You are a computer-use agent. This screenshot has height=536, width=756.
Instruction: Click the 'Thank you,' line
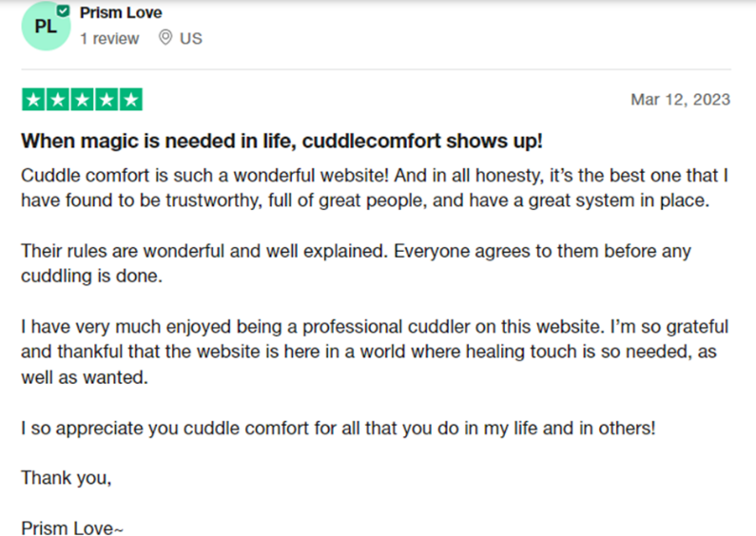pyautogui.click(x=66, y=478)
